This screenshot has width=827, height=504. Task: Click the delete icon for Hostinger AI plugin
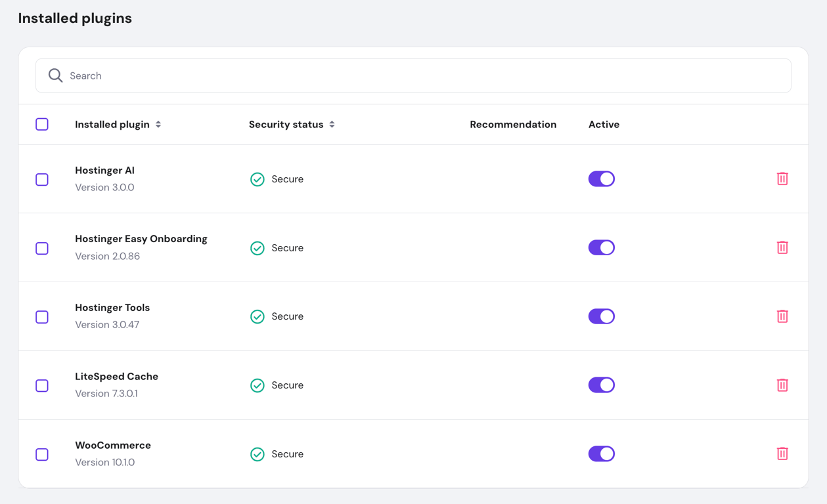782,178
